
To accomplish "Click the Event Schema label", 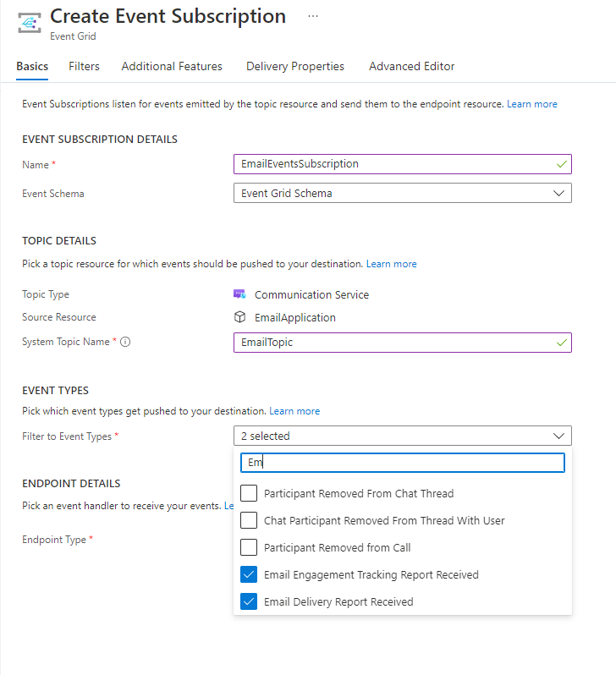I will pyautogui.click(x=53, y=194).
